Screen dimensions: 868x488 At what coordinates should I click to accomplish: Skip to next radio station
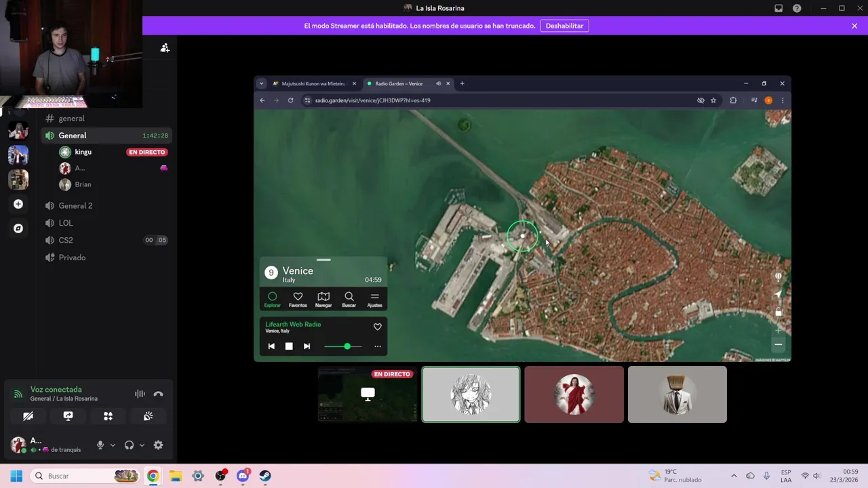pos(307,346)
